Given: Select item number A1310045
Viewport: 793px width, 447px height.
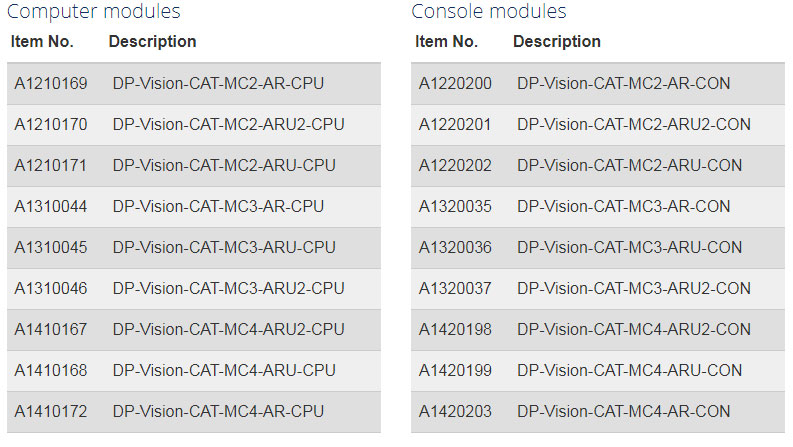Looking at the screenshot, I should (51, 247).
